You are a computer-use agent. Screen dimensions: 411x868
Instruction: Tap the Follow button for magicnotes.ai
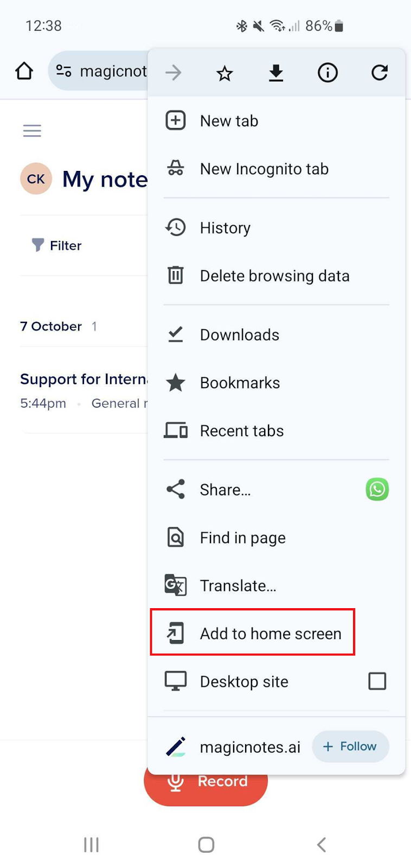click(350, 746)
